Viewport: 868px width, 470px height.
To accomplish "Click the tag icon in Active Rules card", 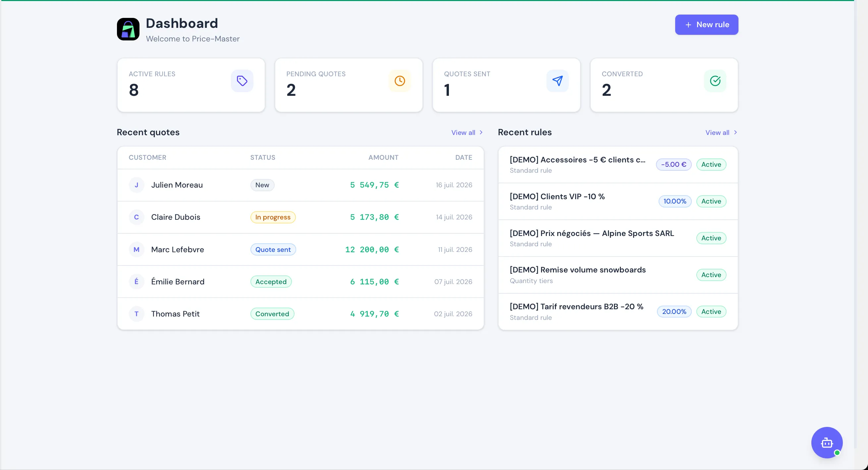I will pos(242,81).
